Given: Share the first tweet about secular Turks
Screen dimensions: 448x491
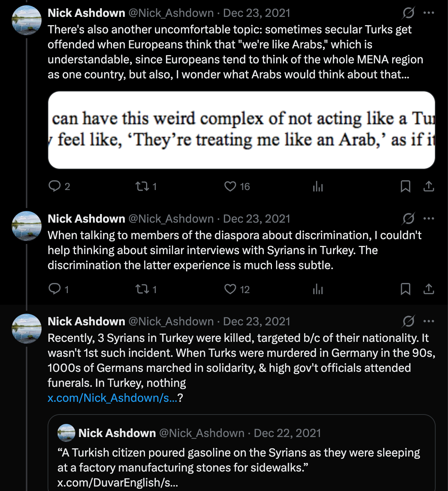Looking at the screenshot, I should [429, 186].
